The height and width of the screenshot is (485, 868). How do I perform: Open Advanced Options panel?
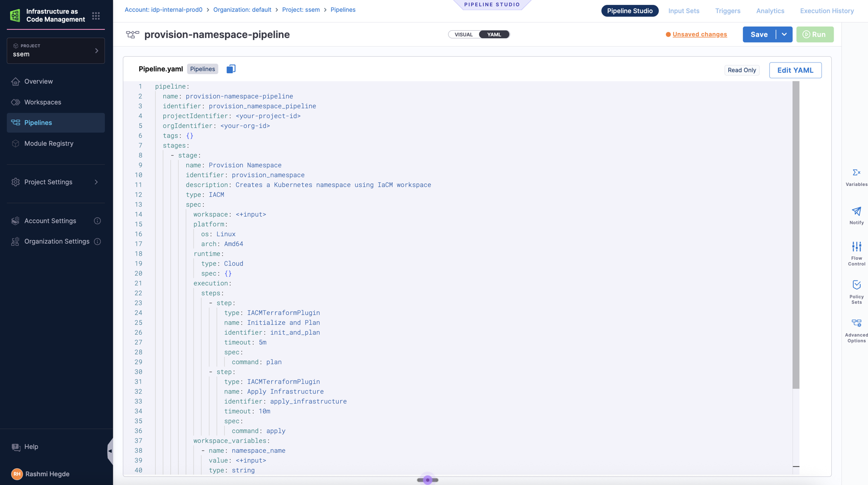coord(856,330)
